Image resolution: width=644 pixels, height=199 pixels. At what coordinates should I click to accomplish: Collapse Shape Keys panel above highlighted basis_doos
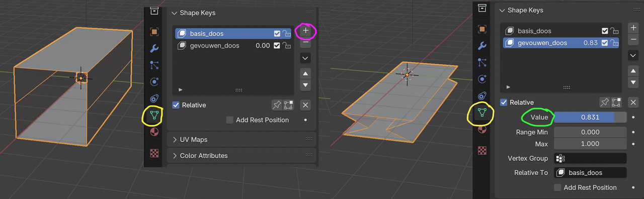[175, 13]
